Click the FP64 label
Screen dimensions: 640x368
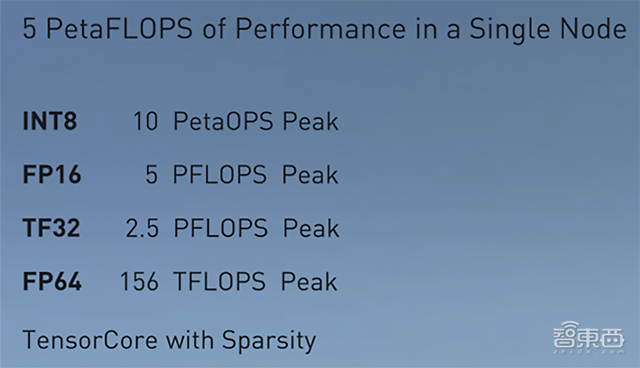click(x=52, y=281)
